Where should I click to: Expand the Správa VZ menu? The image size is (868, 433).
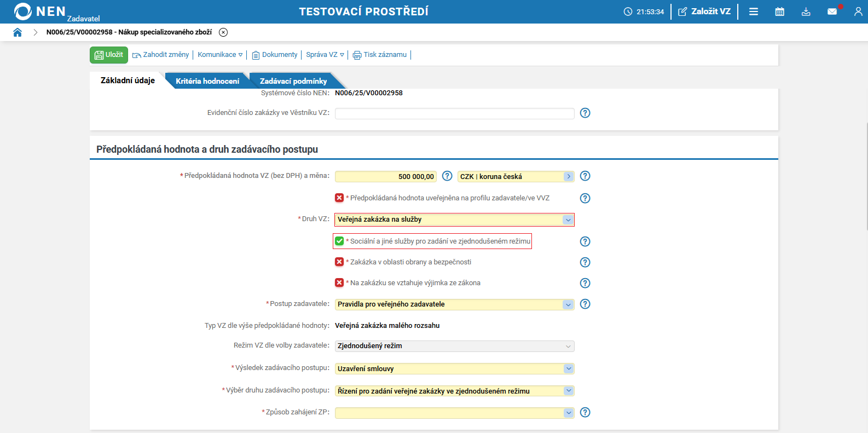(325, 55)
